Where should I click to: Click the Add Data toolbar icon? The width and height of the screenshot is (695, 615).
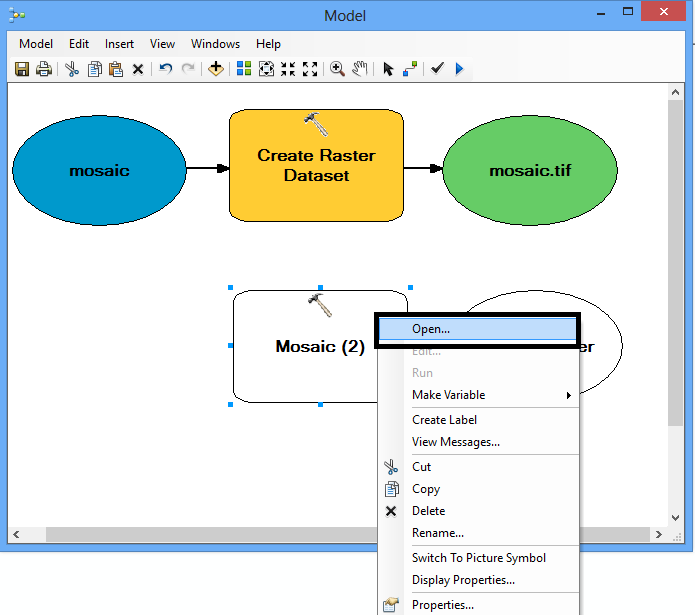coord(215,69)
